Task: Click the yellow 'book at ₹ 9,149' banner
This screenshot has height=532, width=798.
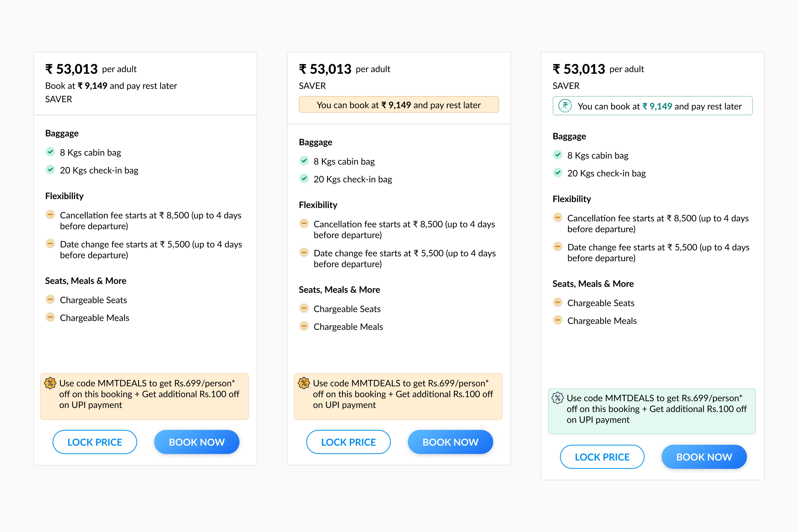Action: click(x=399, y=105)
